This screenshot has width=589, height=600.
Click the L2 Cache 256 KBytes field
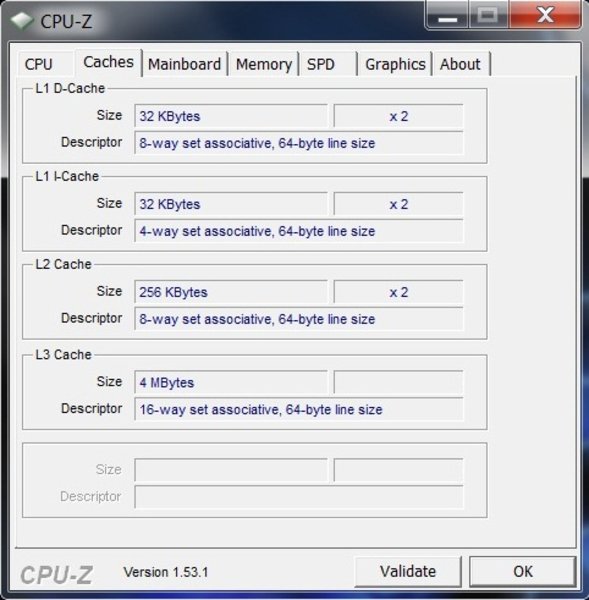coord(231,292)
